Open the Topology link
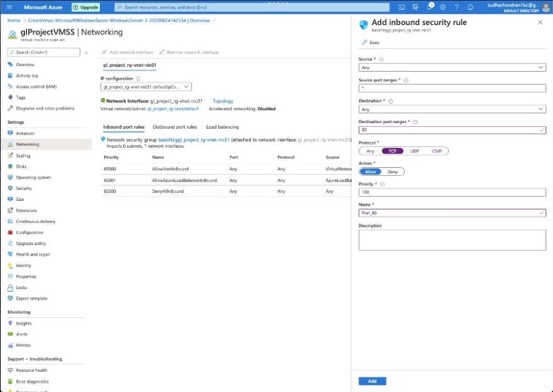The image size is (553, 392). pos(223,101)
